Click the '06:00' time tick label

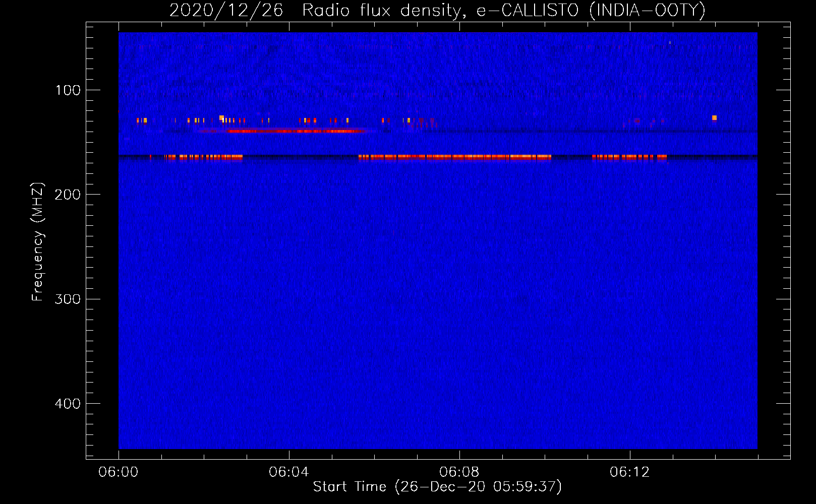pyautogui.click(x=119, y=472)
